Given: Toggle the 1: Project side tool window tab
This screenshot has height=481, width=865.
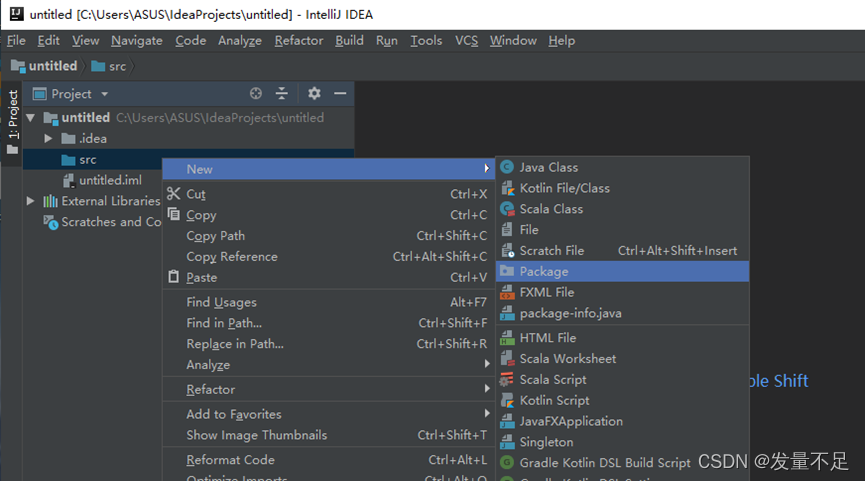Looking at the screenshot, I should click(x=13, y=122).
